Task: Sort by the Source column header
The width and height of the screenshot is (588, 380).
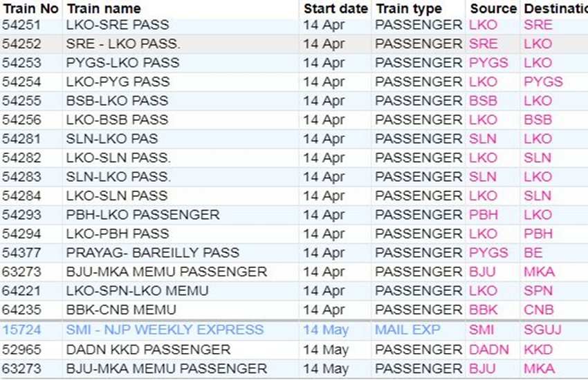Action: click(x=493, y=9)
